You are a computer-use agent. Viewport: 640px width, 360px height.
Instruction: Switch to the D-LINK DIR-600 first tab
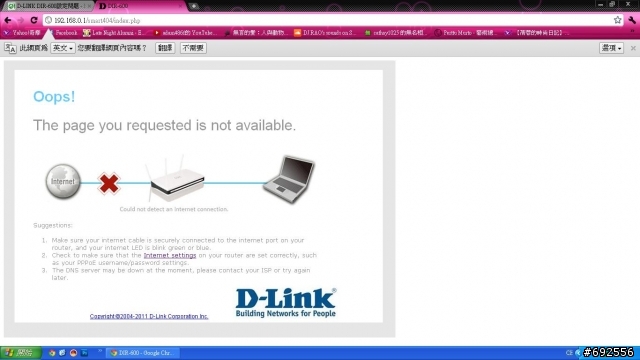point(49,6)
